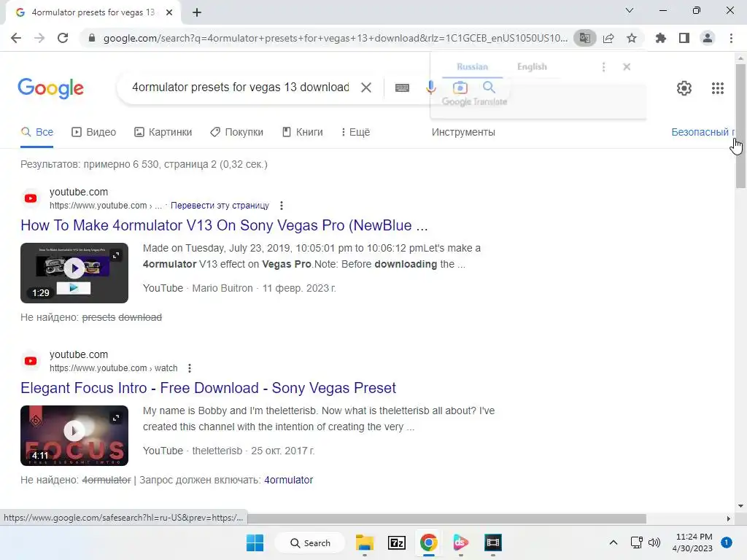Open Chrome profile avatar
Viewport: 747px width, 560px height.
tap(708, 38)
